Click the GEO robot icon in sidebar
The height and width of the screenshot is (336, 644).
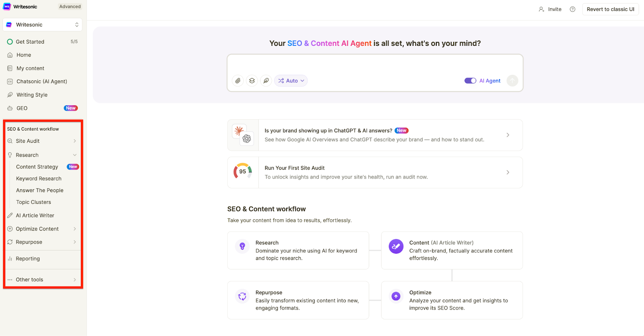[10, 108]
